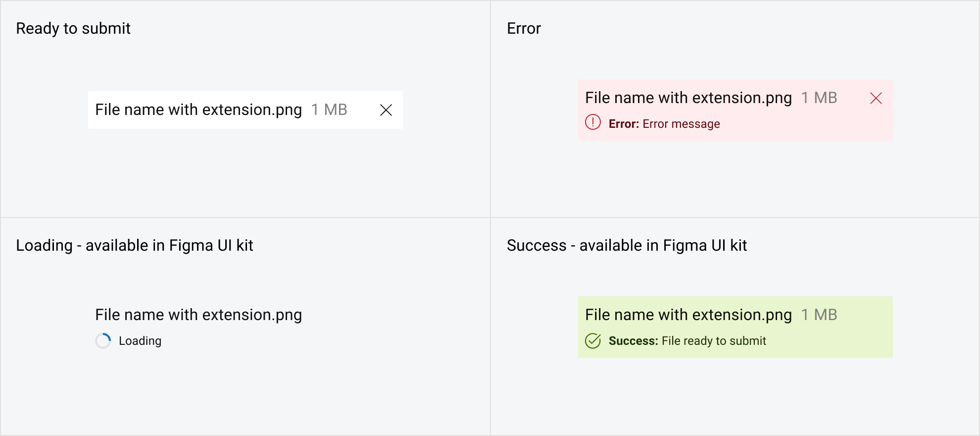Click the red X in the Error file card
This screenshot has width=980, height=436.
pyautogui.click(x=876, y=98)
